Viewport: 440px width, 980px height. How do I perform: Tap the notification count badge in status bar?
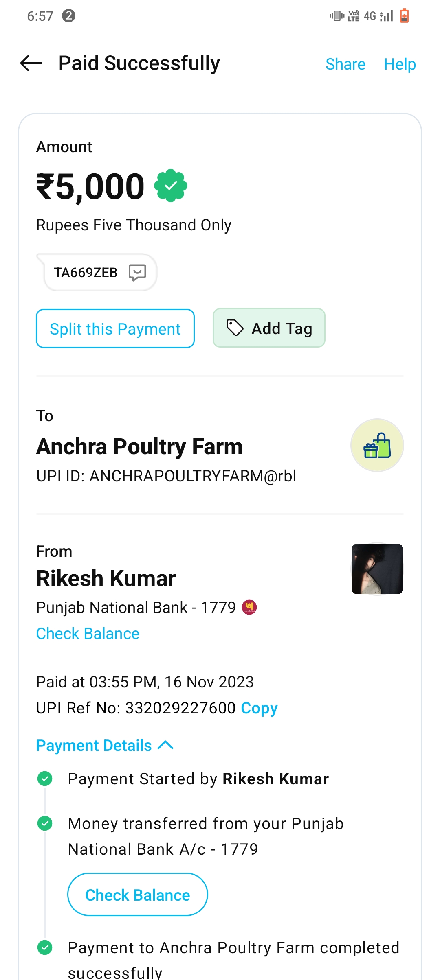click(x=68, y=16)
